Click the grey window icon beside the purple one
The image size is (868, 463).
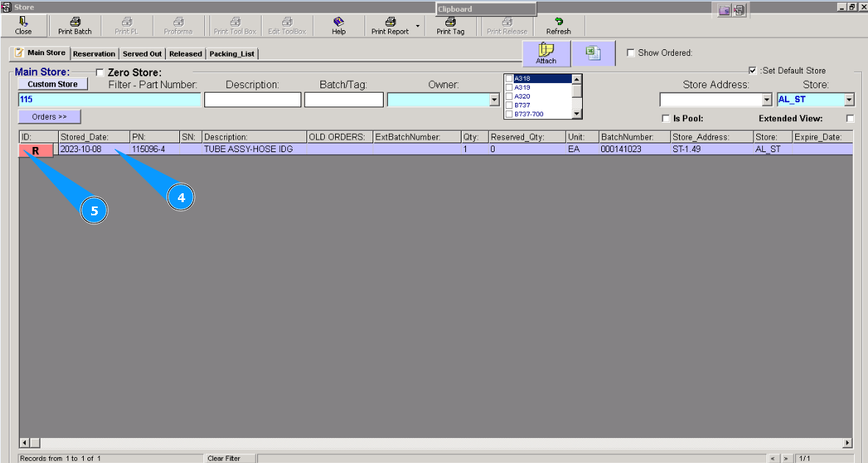[x=739, y=10]
